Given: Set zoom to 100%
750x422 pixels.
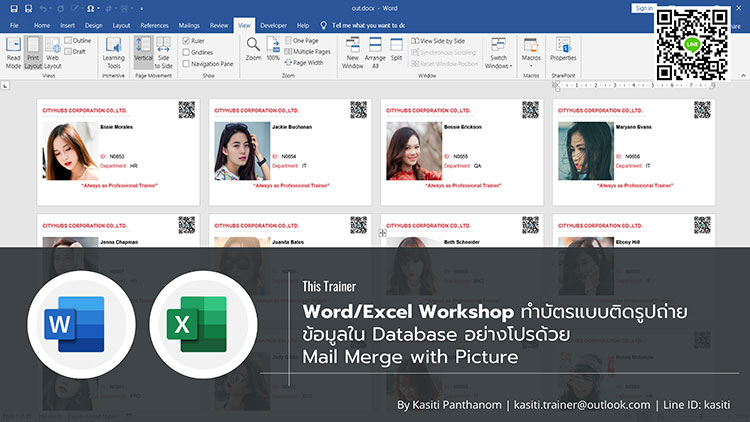Looking at the screenshot, I should click(273, 49).
